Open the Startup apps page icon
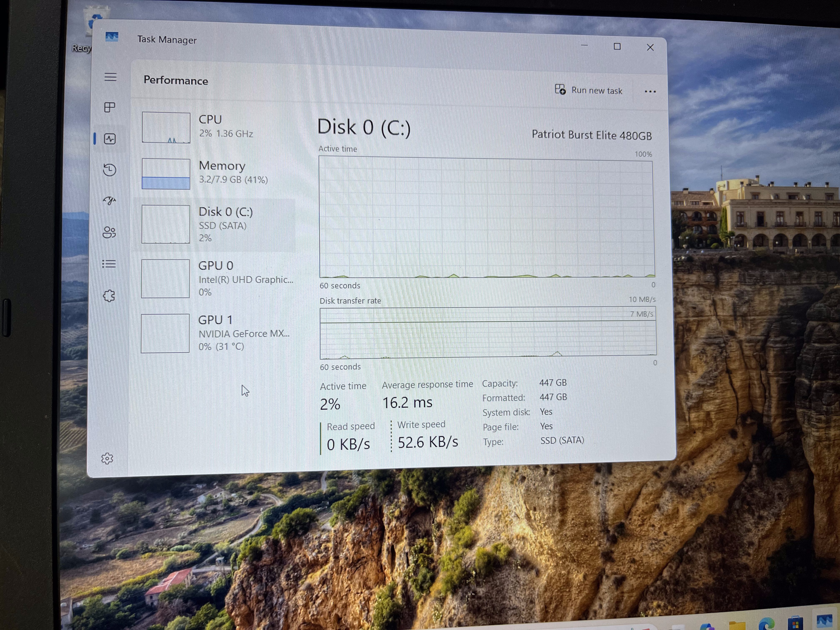Screen dimensions: 840x630 110,200
